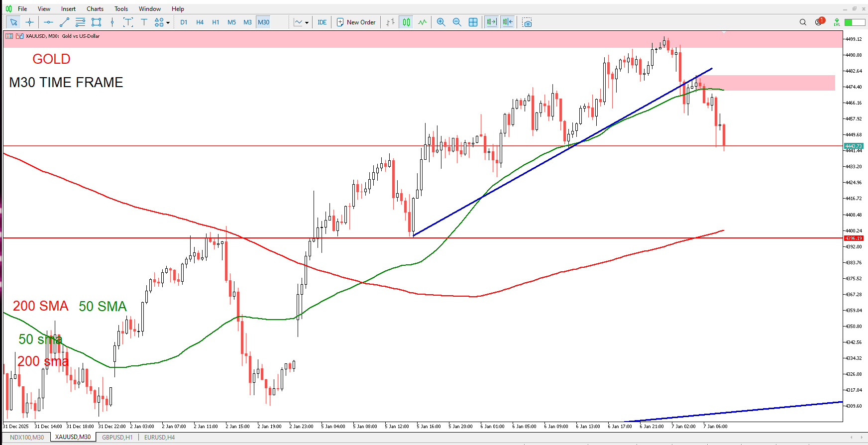
Task: Switch to the M3 timeframe
Action: click(x=247, y=22)
